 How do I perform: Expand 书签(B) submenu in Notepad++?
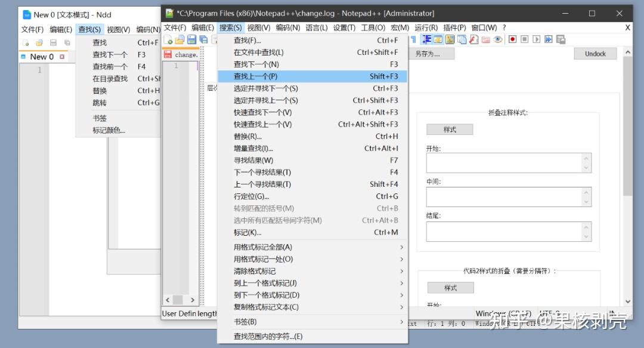pos(312,322)
